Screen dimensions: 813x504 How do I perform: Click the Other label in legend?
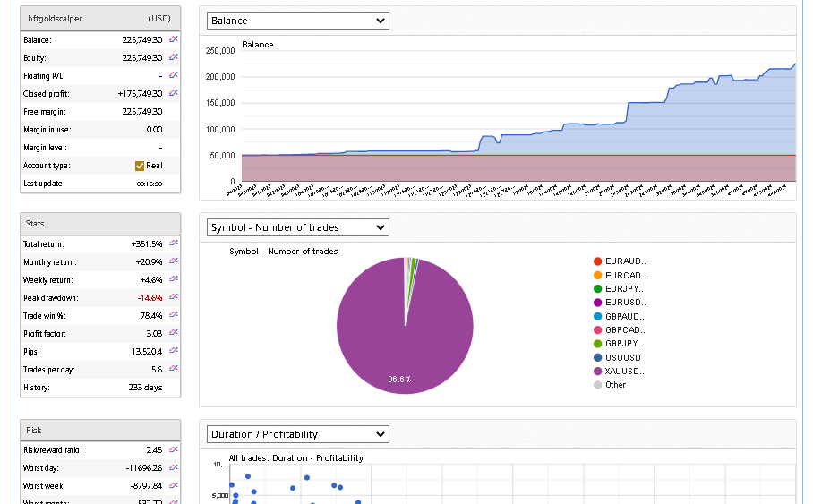pyautogui.click(x=615, y=385)
